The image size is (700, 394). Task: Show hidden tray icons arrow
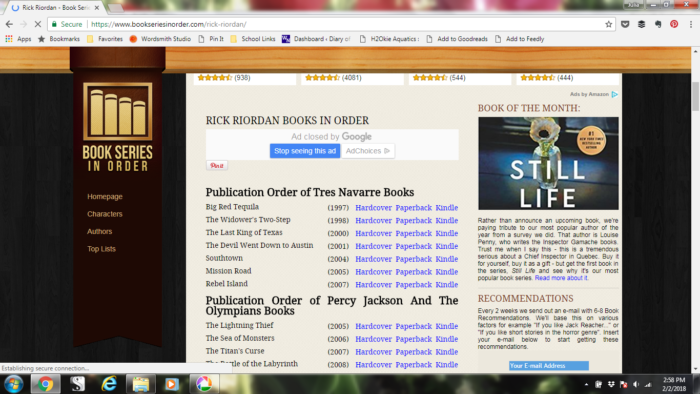(586, 385)
